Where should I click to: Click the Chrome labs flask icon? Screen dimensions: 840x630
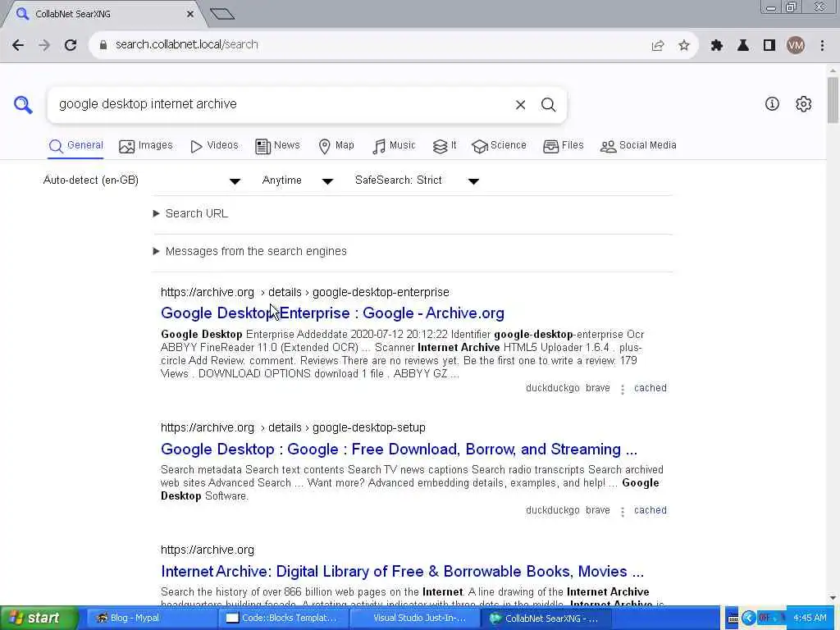[x=743, y=46]
